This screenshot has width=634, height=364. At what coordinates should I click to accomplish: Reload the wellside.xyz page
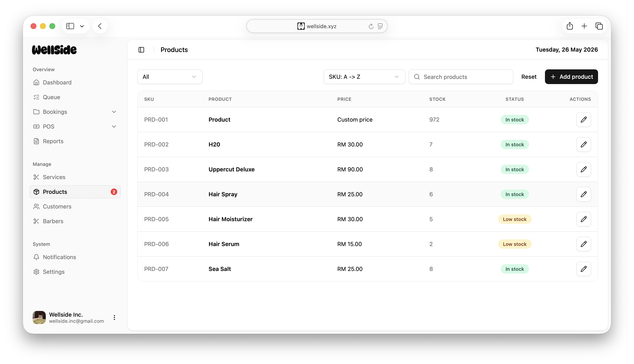click(371, 26)
